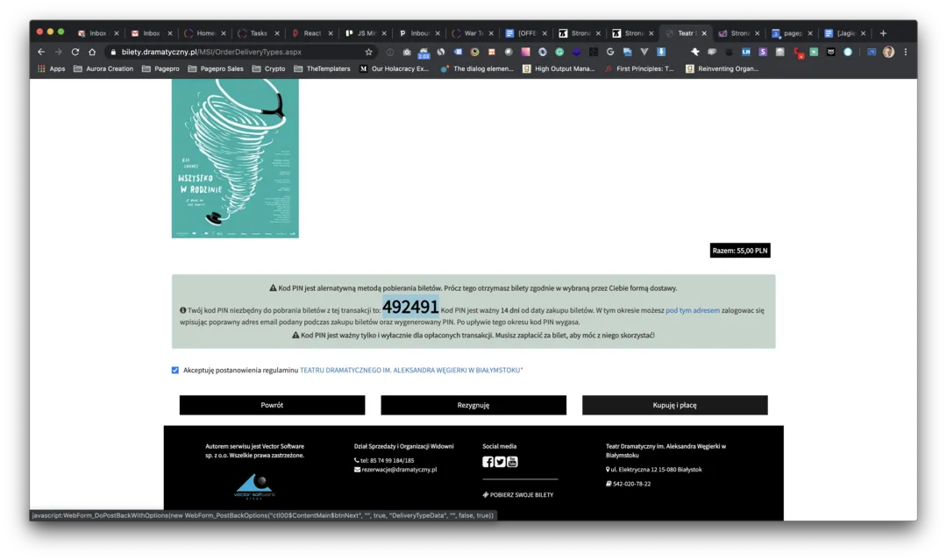Viewport: 947px width, 560px height.
Task: Open the Teatru Dramatycznego regulamin link
Action: pyautogui.click(x=410, y=370)
